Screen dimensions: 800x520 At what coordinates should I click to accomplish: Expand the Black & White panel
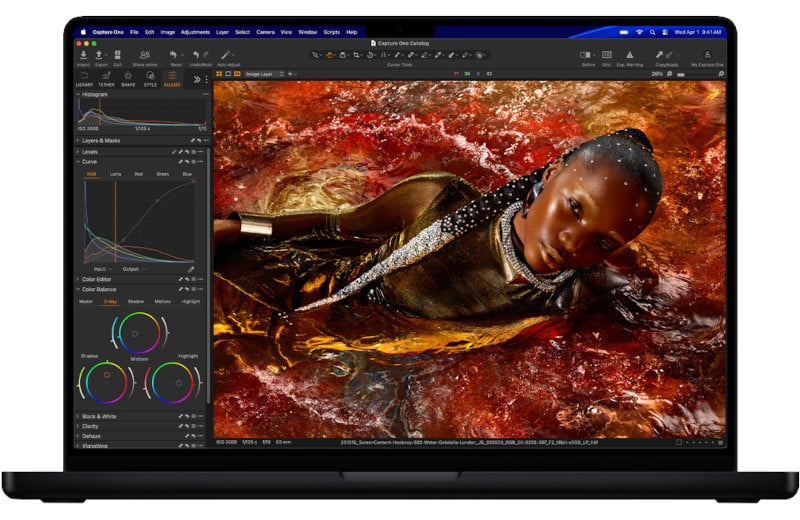(x=78, y=416)
